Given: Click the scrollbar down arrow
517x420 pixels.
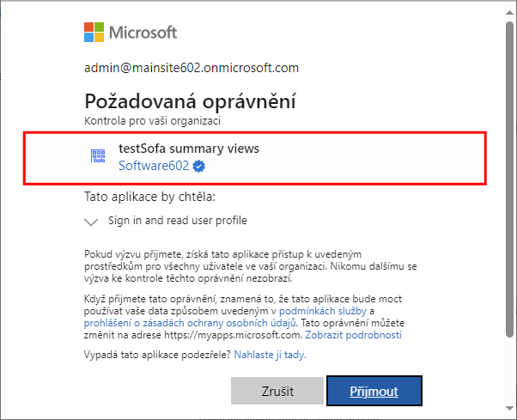Looking at the screenshot, I should click(x=510, y=408).
